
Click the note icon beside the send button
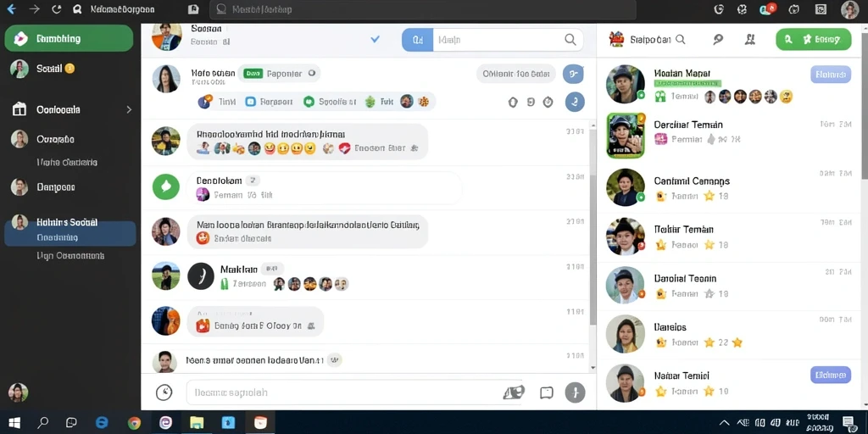tap(547, 392)
